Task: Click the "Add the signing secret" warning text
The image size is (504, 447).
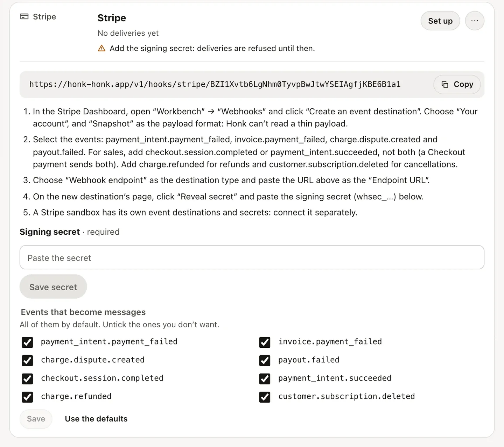Action: coord(212,48)
